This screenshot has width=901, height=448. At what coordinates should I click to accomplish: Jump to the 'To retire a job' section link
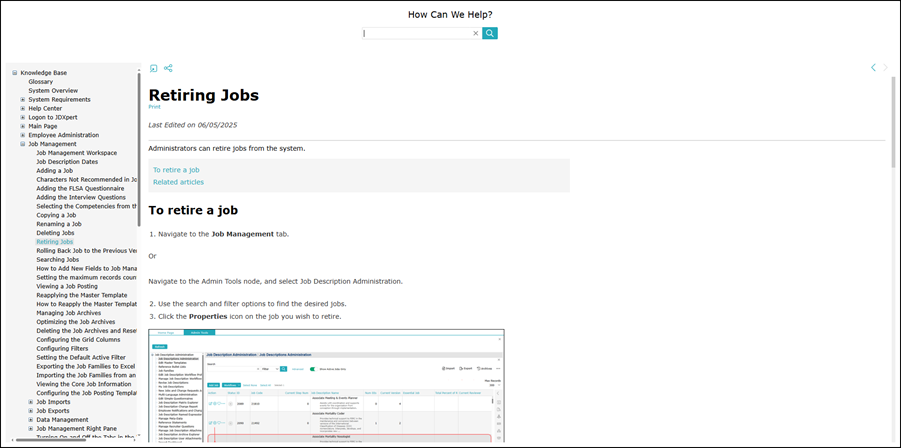[176, 170]
